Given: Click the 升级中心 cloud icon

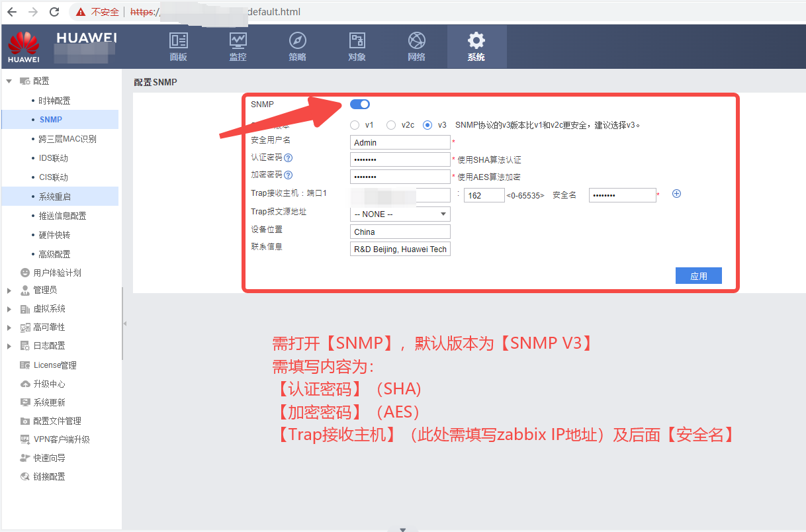Looking at the screenshot, I should point(25,384).
